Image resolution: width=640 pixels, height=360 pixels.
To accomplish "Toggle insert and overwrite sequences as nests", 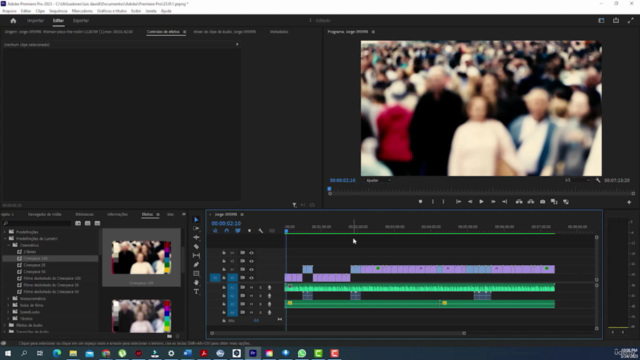I will (x=215, y=231).
